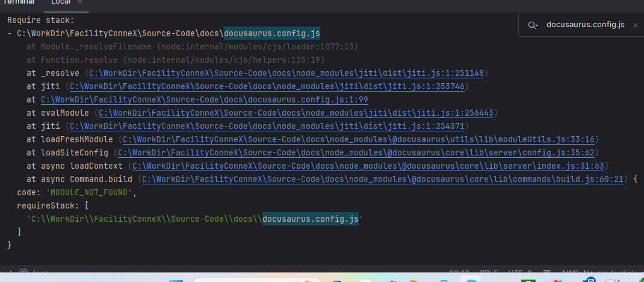Screen dimensions: 644x282
Task: Click the 'Require stack:' text line
Action: tap(40, 20)
